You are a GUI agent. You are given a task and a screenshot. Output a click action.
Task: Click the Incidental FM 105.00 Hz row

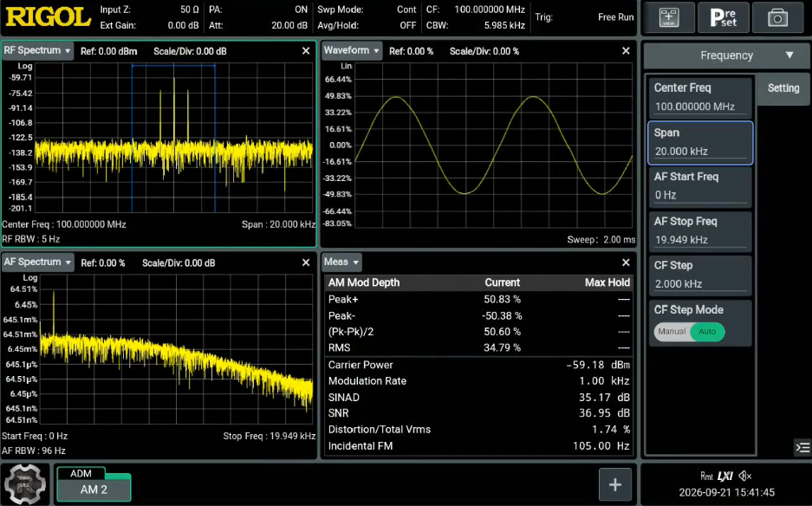(x=478, y=446)
